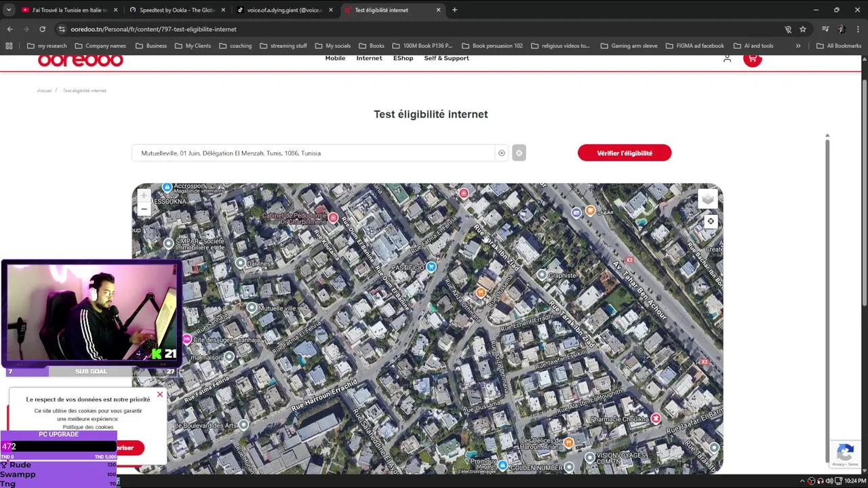
Task: Open the Mobile menu
Action: click(x=335, y=58)
